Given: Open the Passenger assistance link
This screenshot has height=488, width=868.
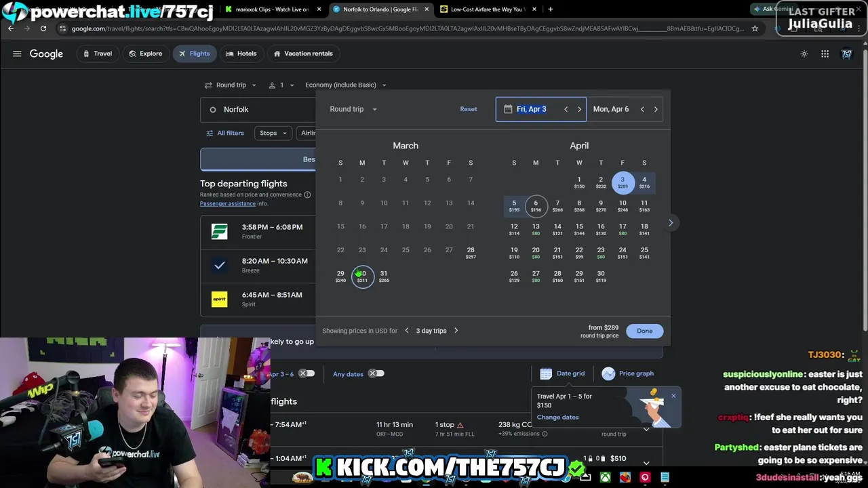Looking at the screenshot, I should (228, 203).
